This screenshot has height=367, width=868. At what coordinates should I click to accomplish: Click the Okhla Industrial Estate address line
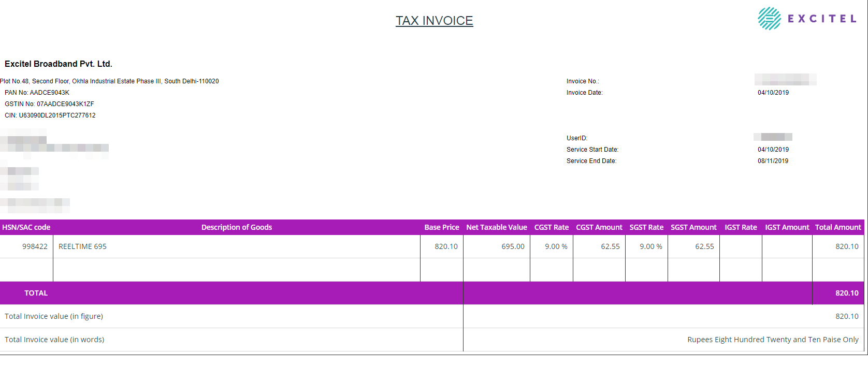[x=109, y=81]
